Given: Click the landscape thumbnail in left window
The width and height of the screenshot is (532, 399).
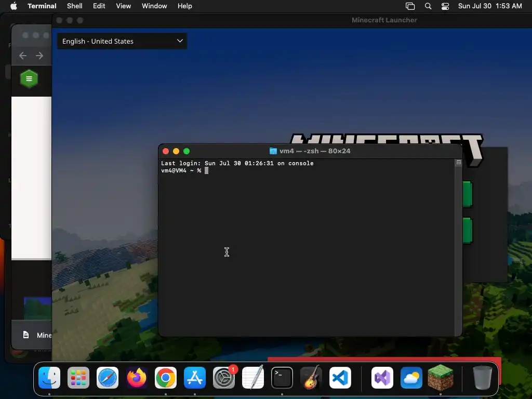Looking at the screenshot, I should click(37, 309).
